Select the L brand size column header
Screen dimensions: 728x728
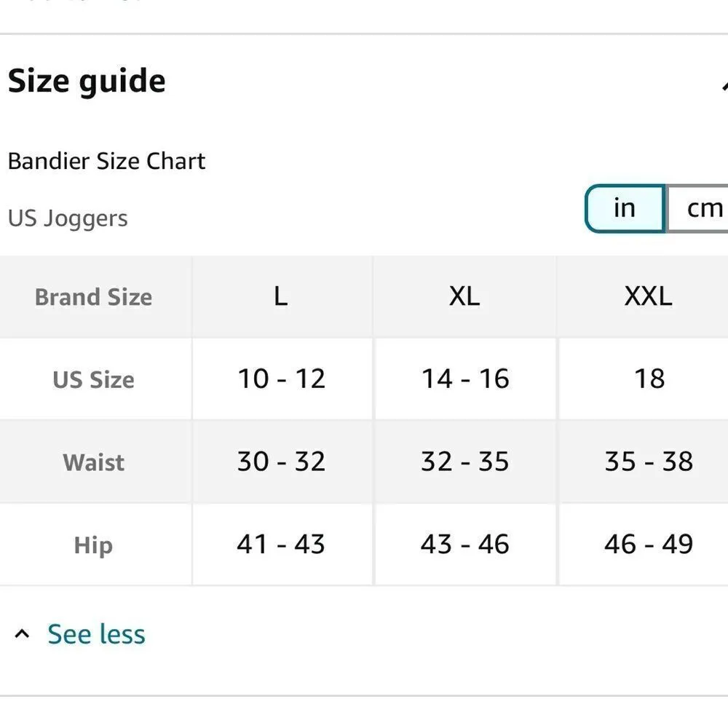[x=281, y=296]
